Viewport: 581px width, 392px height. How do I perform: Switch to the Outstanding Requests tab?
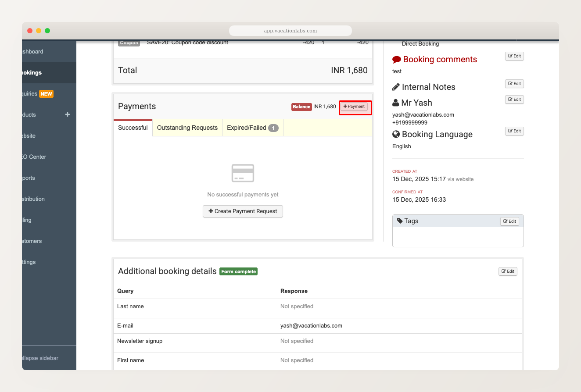click(x=187, y=128)
